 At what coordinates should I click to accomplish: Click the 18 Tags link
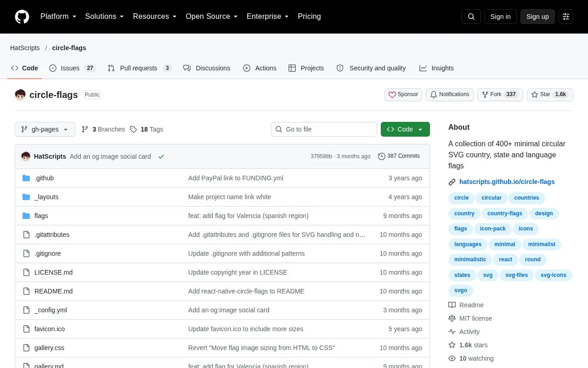[x=147, y=129]
